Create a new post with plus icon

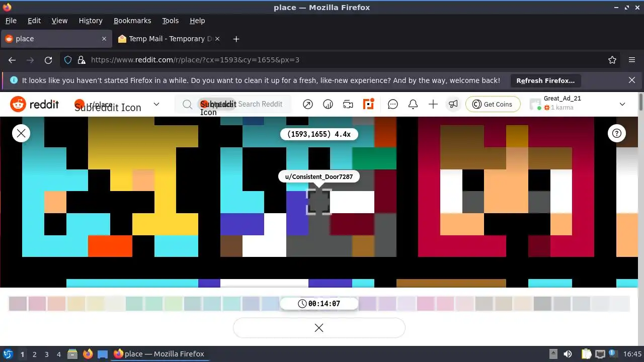click(x=433, y=104)
